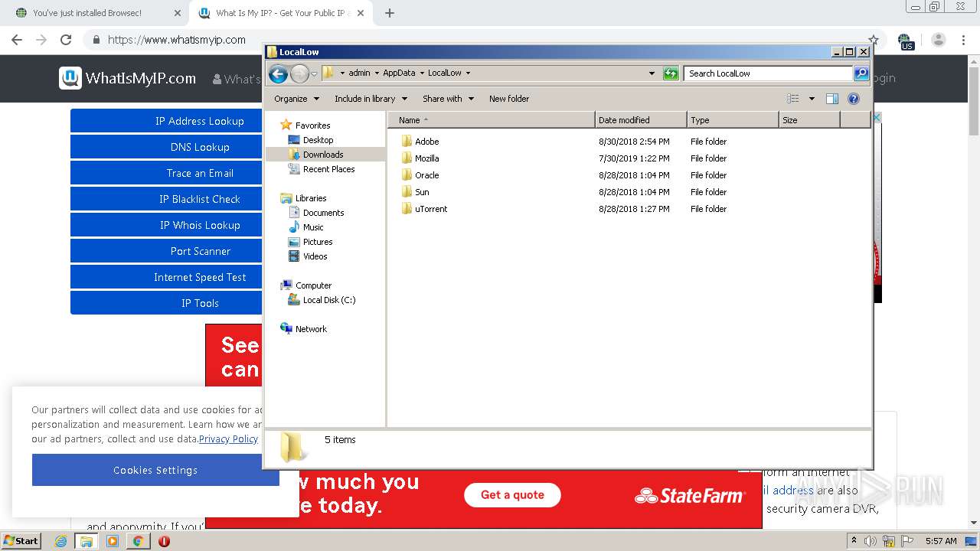The image size is (980, 551).
Task: Click the change view icon in Explorer
Action: point(793,99)
